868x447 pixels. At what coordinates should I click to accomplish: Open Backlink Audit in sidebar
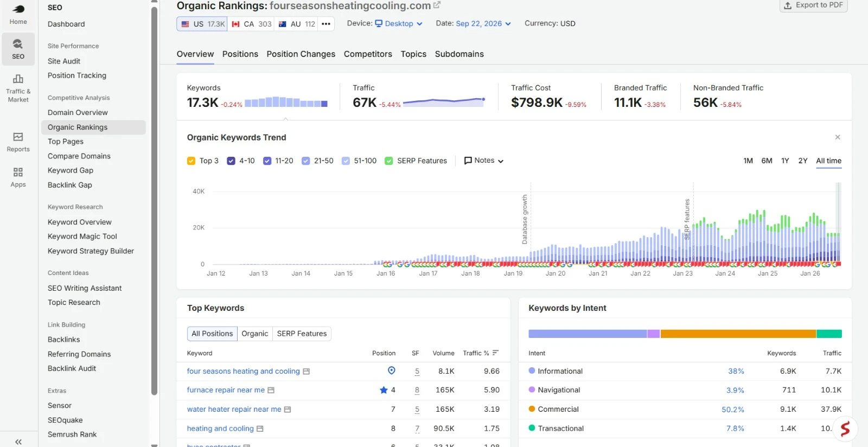click(x=72, y=368)
